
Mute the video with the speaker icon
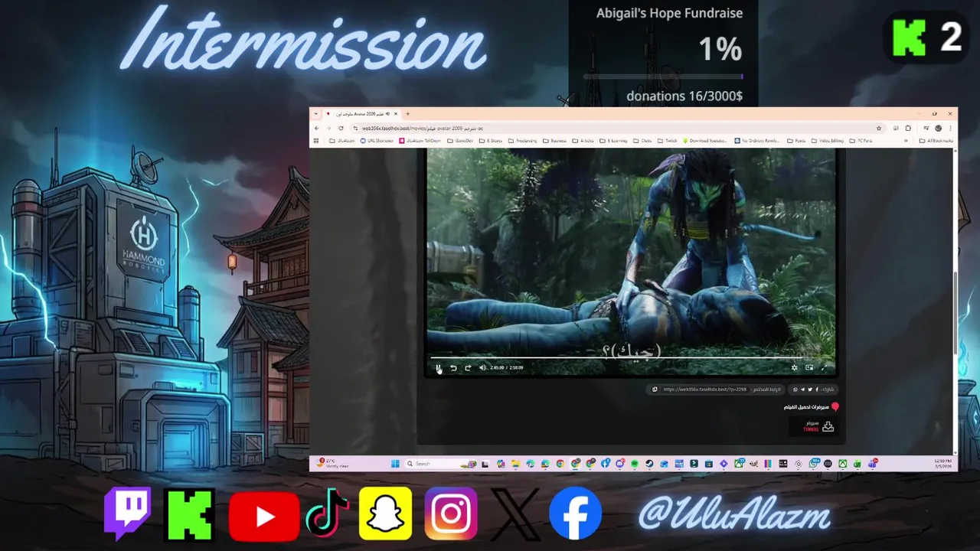(x=482, y=368)
